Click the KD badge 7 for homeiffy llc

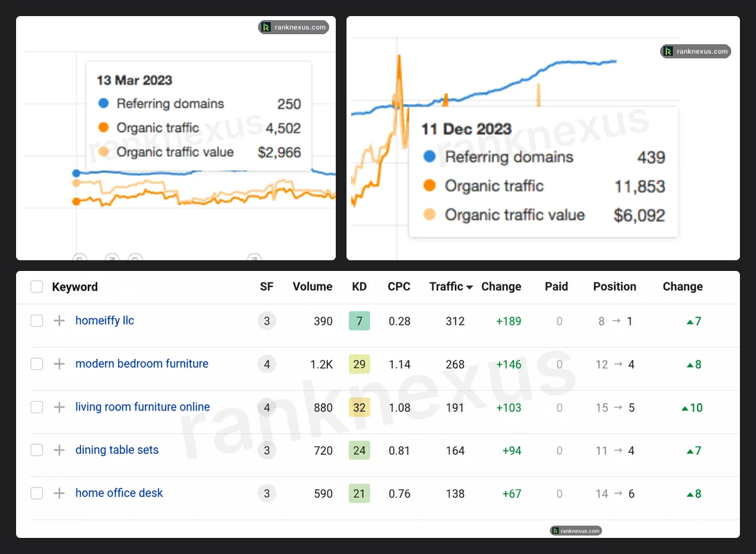click(x=359, y=321)
